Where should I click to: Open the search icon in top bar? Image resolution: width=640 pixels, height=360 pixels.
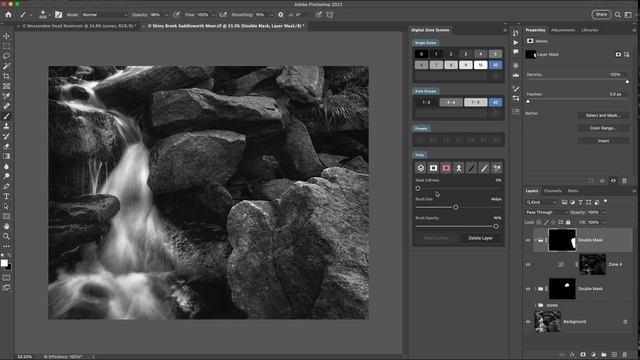point(618,15)
